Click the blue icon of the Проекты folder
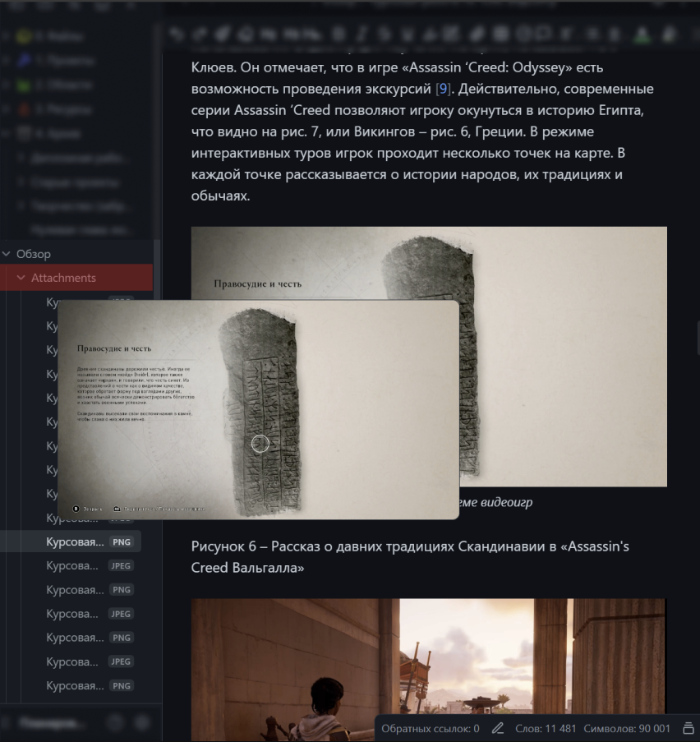The width and height of the screenshot is (700, 742). 22,60
